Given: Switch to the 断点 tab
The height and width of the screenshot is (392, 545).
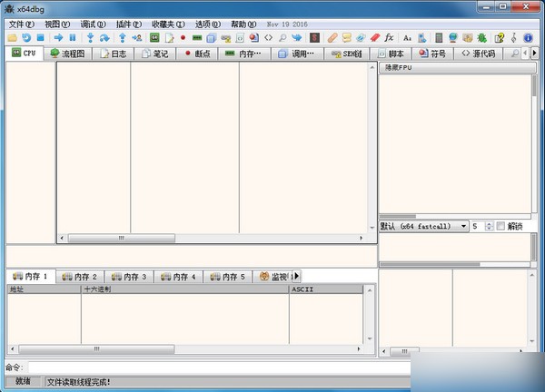Looking at the screenshot, I should point(196,54).
